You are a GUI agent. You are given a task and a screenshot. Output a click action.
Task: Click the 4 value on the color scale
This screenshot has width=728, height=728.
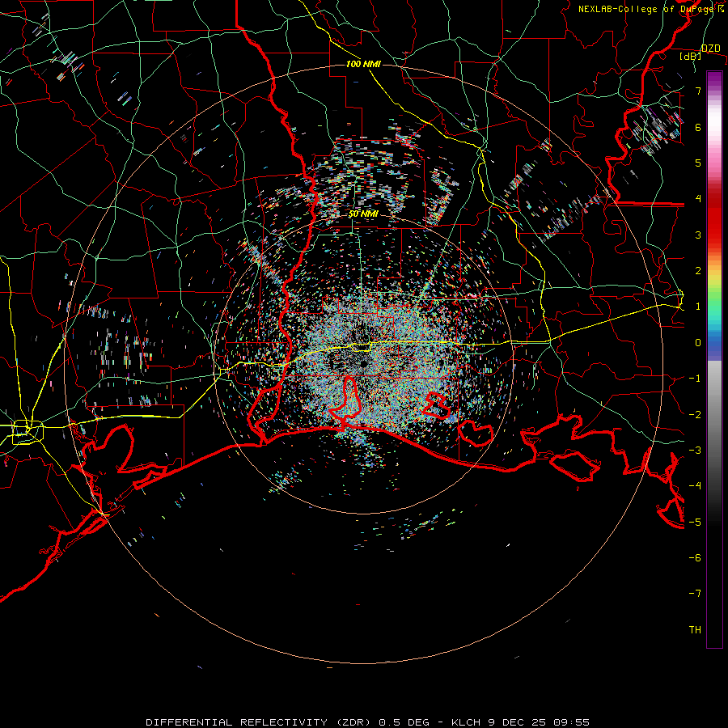click(x=698, y=199)
